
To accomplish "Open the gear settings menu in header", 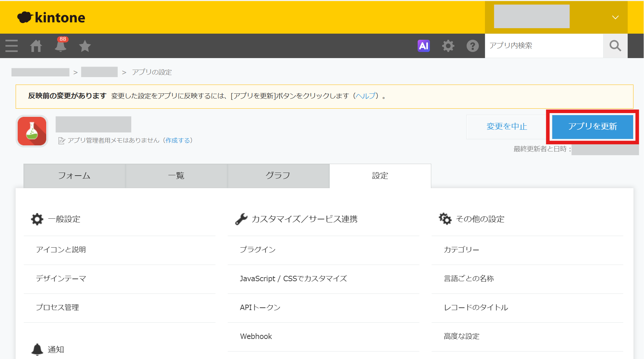I will click(448, 46).
